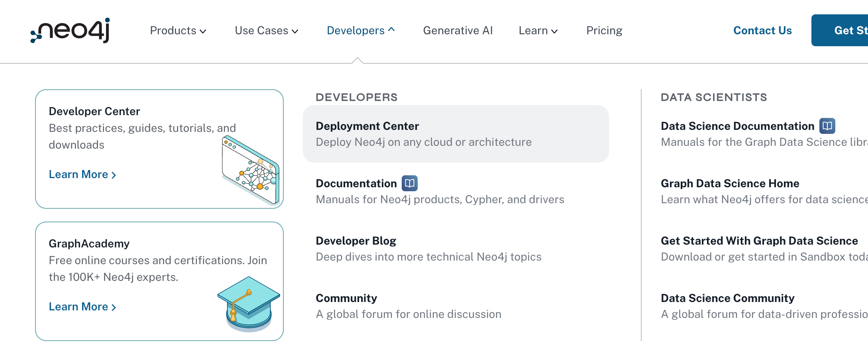
Task: Expand the Products dropdown menu
Action: [178, 31]
